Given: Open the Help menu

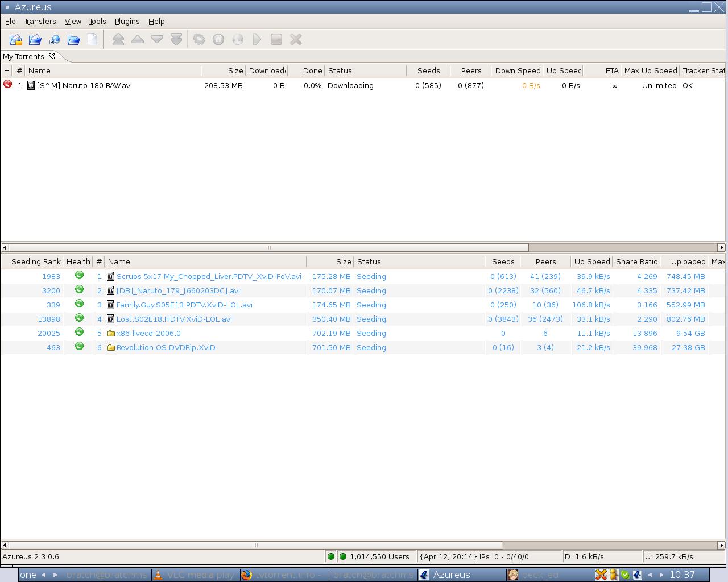Looking at the screenshot, I should click(x=156, y=21).
